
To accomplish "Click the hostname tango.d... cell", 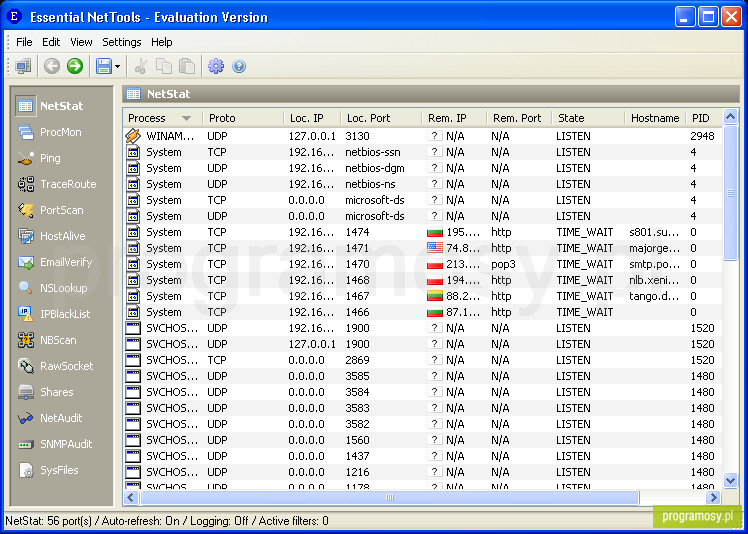I will point(654,296).
